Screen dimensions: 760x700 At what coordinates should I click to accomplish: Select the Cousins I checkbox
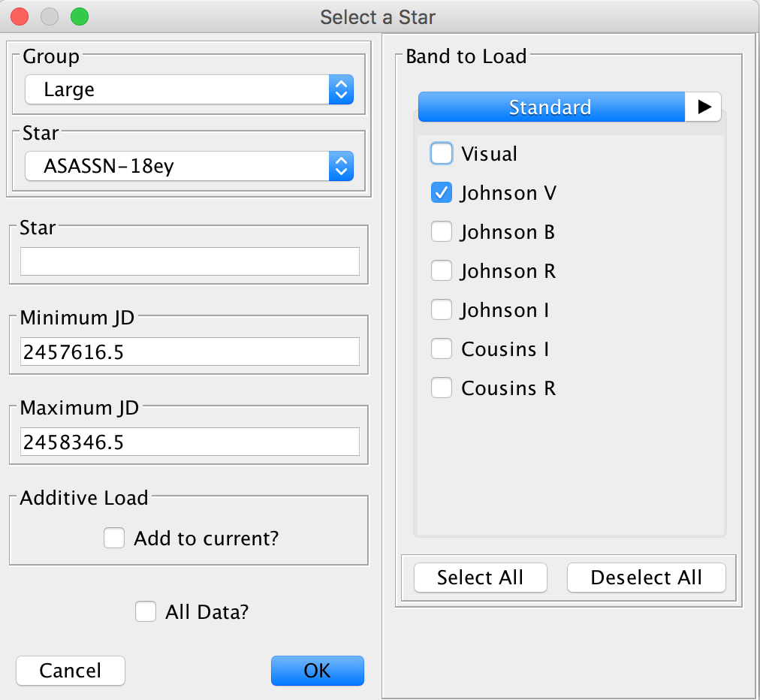click(x=442, y=349)
